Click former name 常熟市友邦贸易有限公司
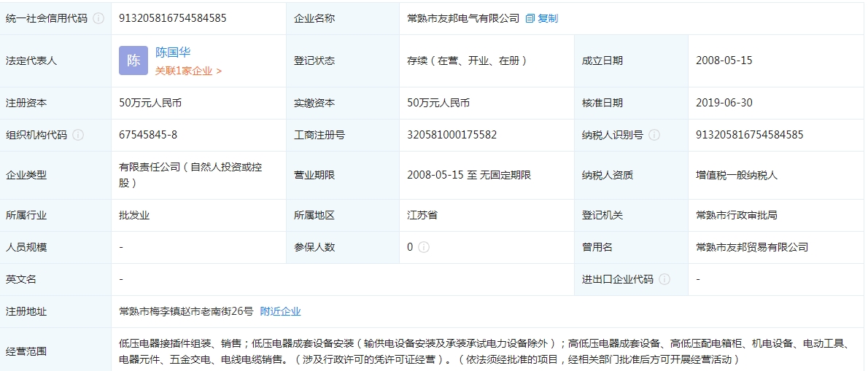The image size is (868, 371). (x=752, y=247)
